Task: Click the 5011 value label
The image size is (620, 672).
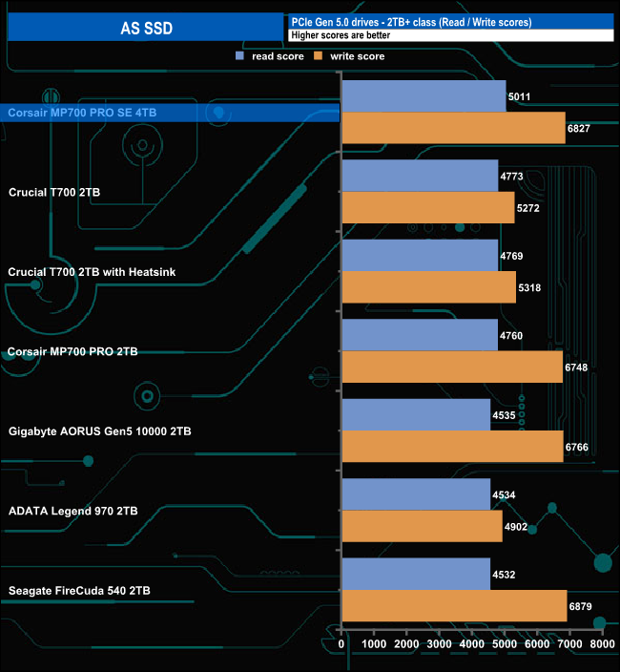Action: (x=520, y=96)
